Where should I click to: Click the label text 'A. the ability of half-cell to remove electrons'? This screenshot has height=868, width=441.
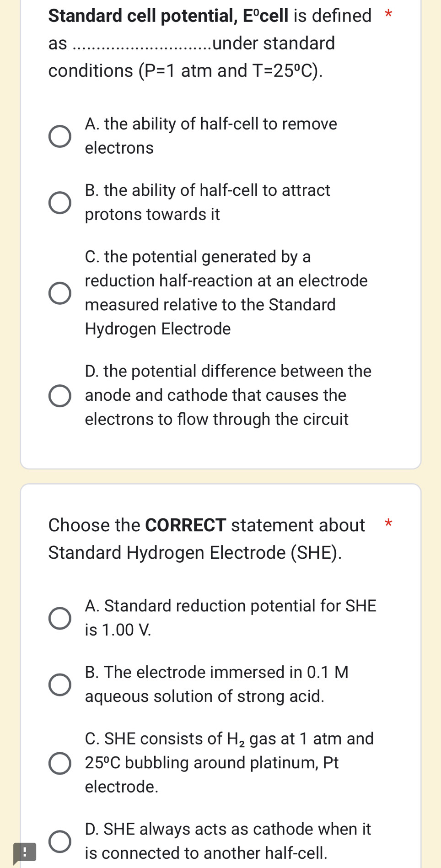[x=210, y=136]
